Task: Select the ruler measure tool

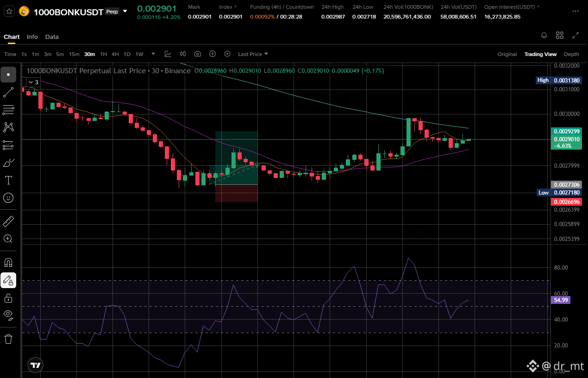Action: [8, 221]
